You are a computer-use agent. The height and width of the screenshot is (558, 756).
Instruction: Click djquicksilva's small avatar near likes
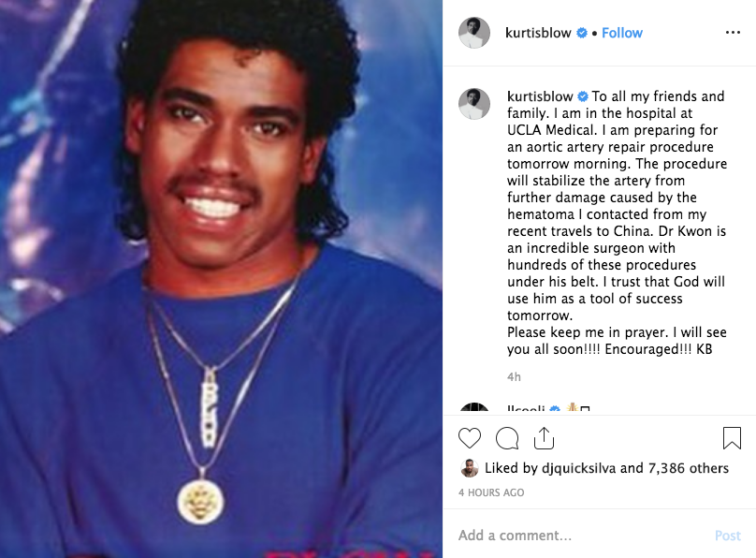tap(469, 468)
